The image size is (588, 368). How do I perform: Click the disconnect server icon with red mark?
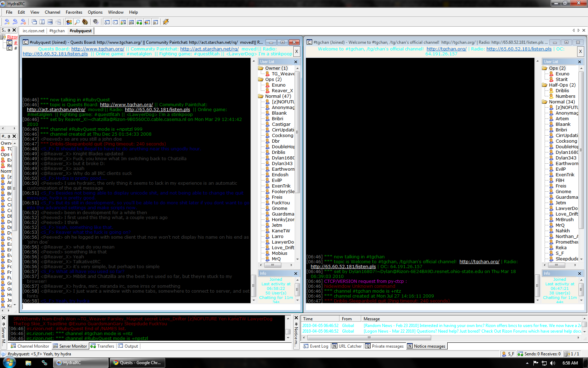(x=23, y=22)
